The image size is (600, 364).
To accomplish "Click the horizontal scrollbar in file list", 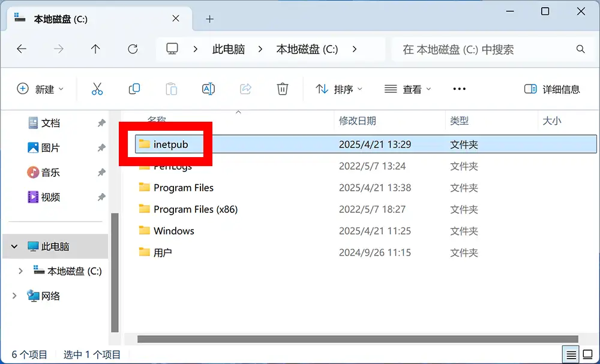I will tap(357, 339).
